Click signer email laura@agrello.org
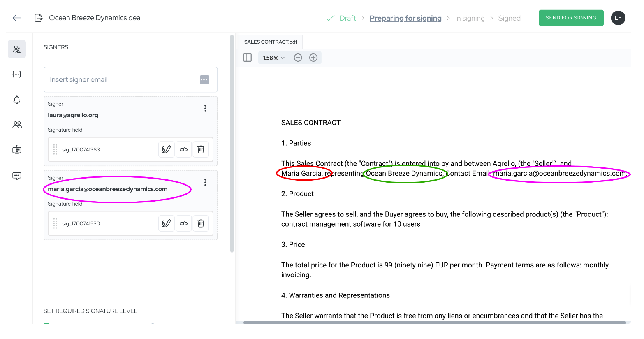This screenshot has width=644, height=339. [73, 115]
